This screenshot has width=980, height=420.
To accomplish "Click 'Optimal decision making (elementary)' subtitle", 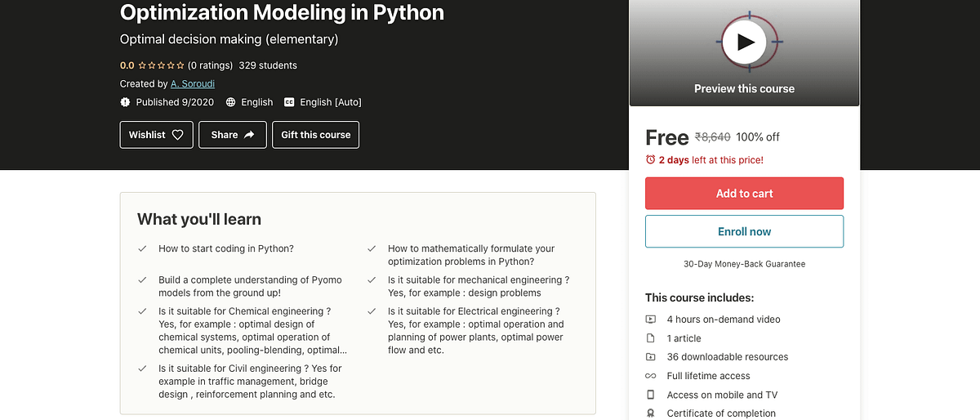I will (x=229, y=39).
